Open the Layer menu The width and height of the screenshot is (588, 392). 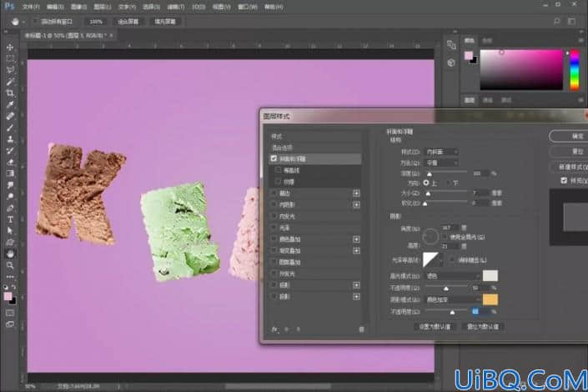102,7
